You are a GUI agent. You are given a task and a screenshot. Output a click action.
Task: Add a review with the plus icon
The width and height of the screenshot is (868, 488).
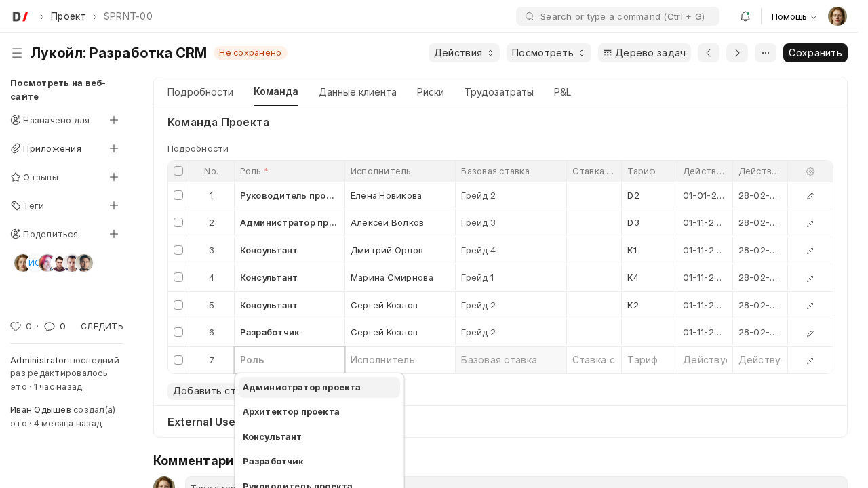pyautogui.click(x=114, y=177)
